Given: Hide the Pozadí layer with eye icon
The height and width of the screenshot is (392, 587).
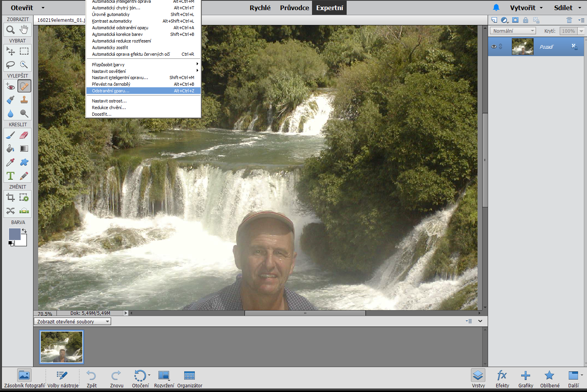Looking at the screenshot, I should point(494,47).
